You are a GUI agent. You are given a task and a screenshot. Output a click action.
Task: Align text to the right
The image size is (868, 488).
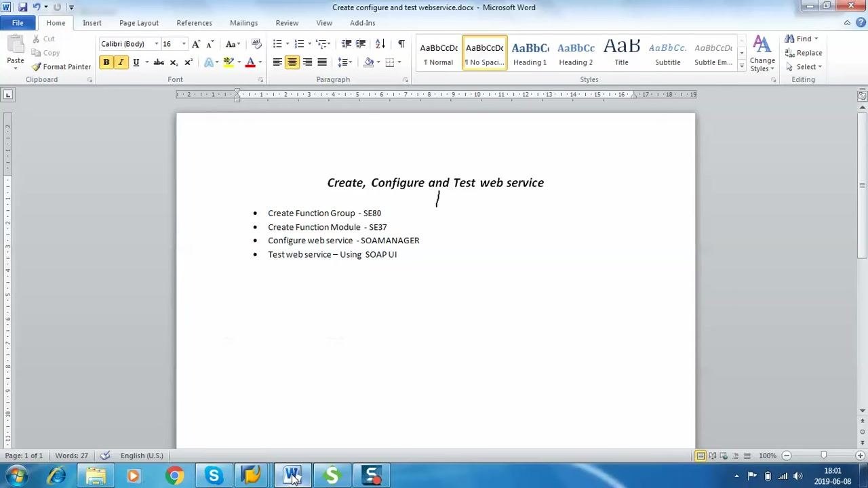pos(307,62)
